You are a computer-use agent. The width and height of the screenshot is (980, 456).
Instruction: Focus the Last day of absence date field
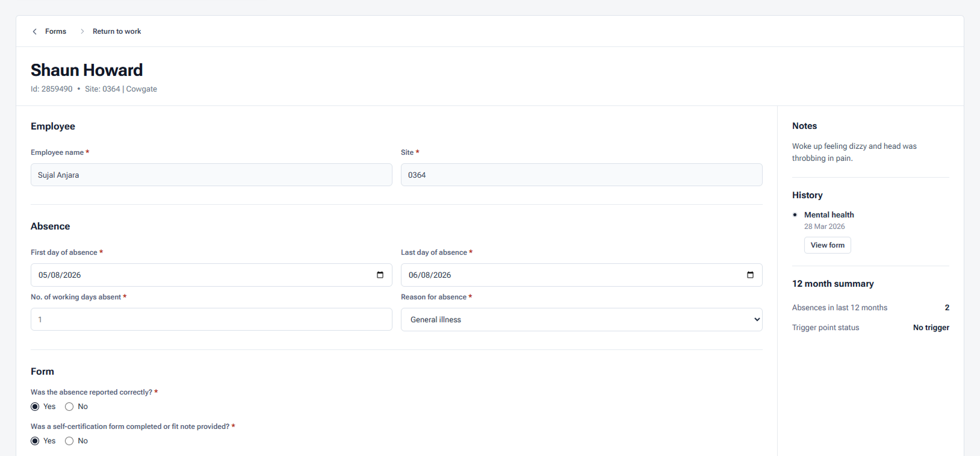[x=581, y=275]
